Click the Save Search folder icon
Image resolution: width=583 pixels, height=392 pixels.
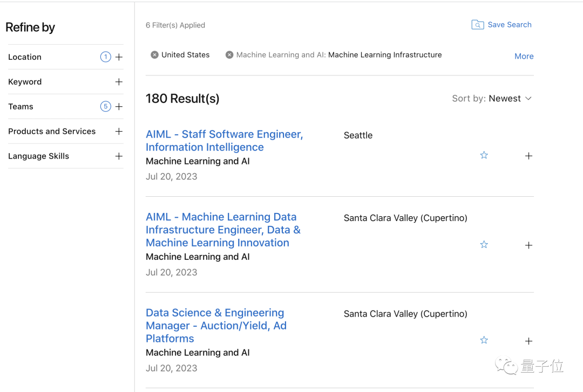477,25
